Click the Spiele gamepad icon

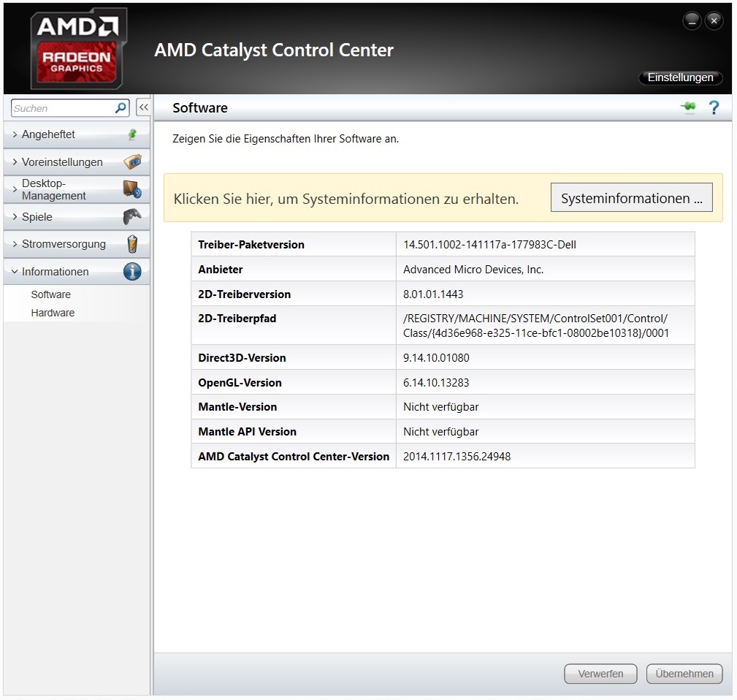[132, 217]
